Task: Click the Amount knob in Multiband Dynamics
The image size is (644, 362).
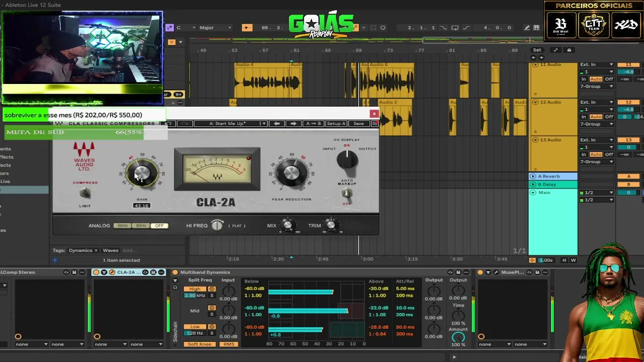Action: coord(458,337)
